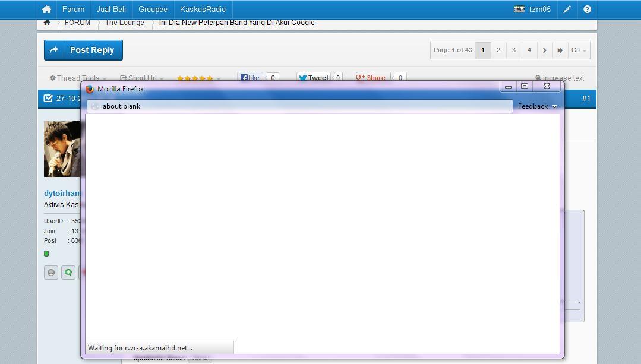This screenshot has width=641, height=364.
Task: Click 'UserID' label in profile
Action: pyautogui.click(x=53, y=221)
